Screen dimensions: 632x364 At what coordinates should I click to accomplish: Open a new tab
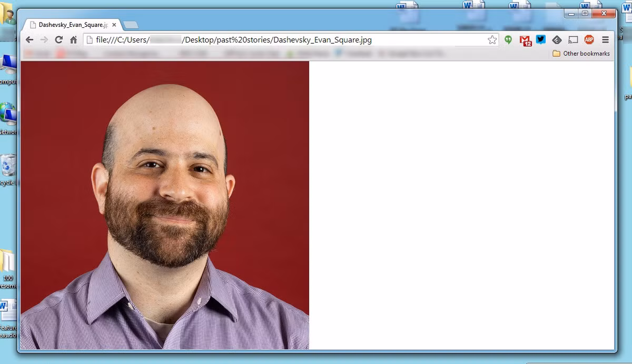coord(131,25)
